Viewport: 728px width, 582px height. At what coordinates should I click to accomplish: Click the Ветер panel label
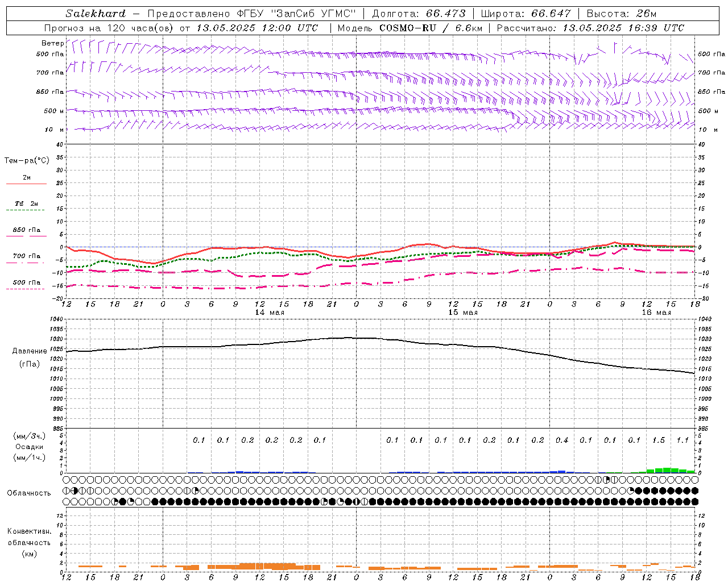[52, 43]
